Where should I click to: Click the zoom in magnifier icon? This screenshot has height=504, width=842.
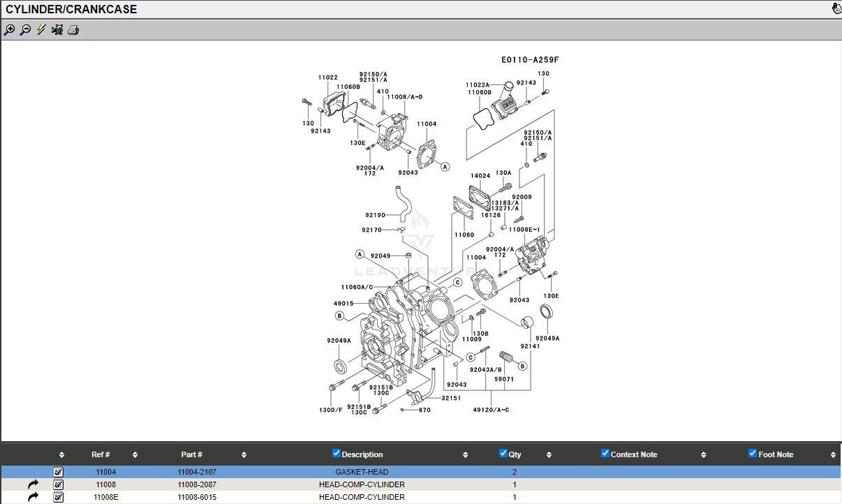click(x=9, y=30)
